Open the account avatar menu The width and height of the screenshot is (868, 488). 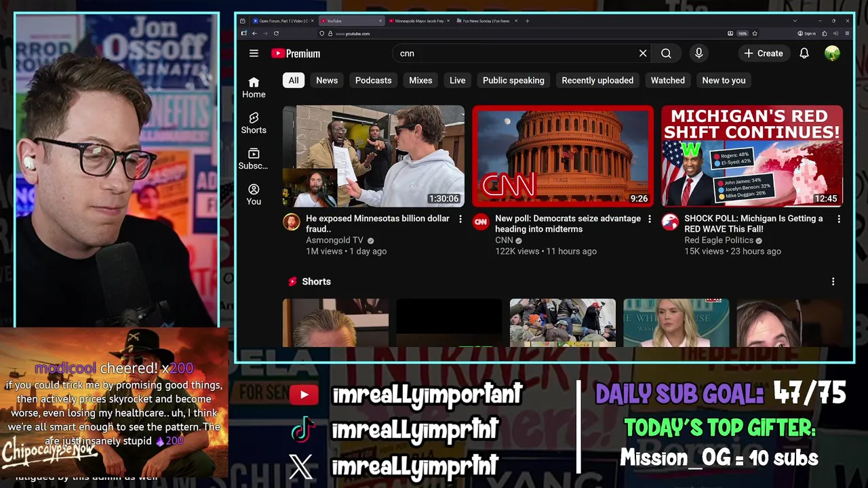(x=832, y=54)
